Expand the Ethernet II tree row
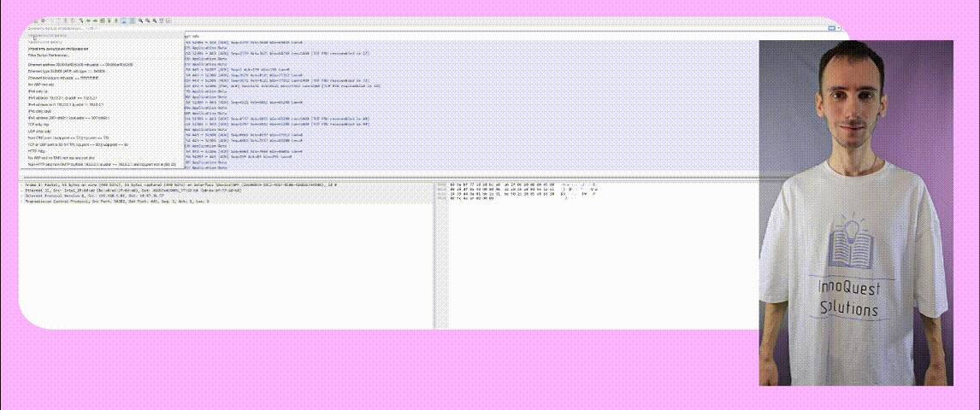 pos(21,190)
